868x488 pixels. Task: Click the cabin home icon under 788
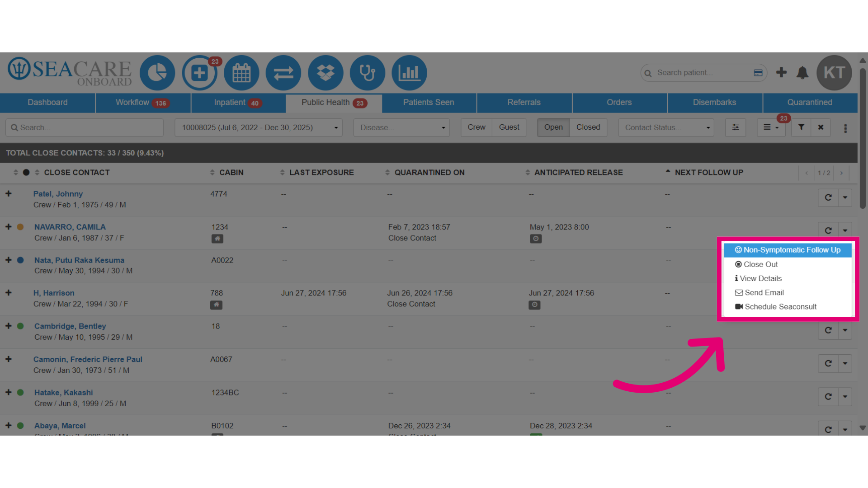click(216, 305)
